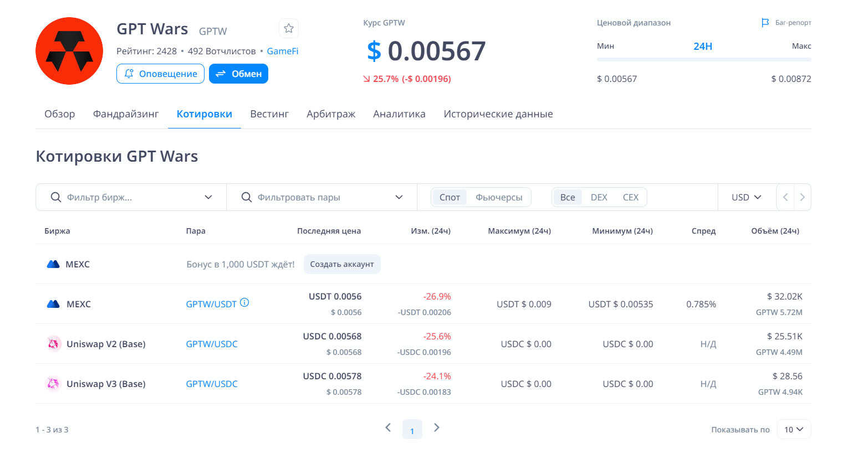Select the DEX exchange type toggle
The height and width of the screenshot is (459, 868).
pos(599,197)
